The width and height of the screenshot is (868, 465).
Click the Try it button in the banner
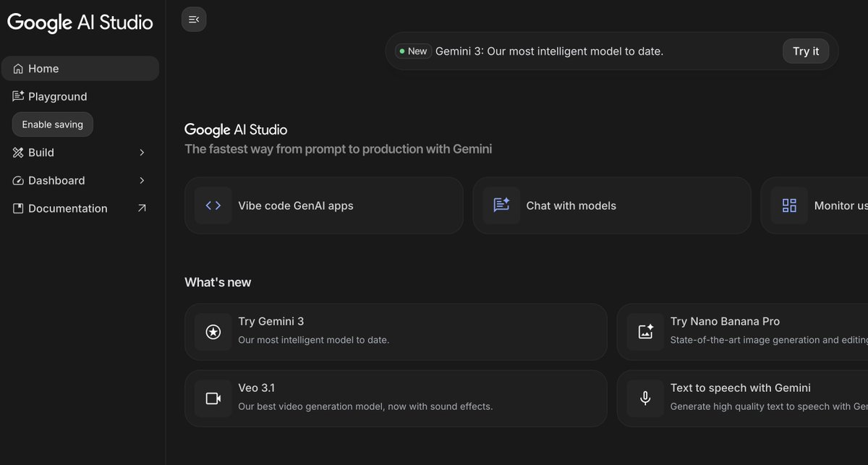pos(806,51)
